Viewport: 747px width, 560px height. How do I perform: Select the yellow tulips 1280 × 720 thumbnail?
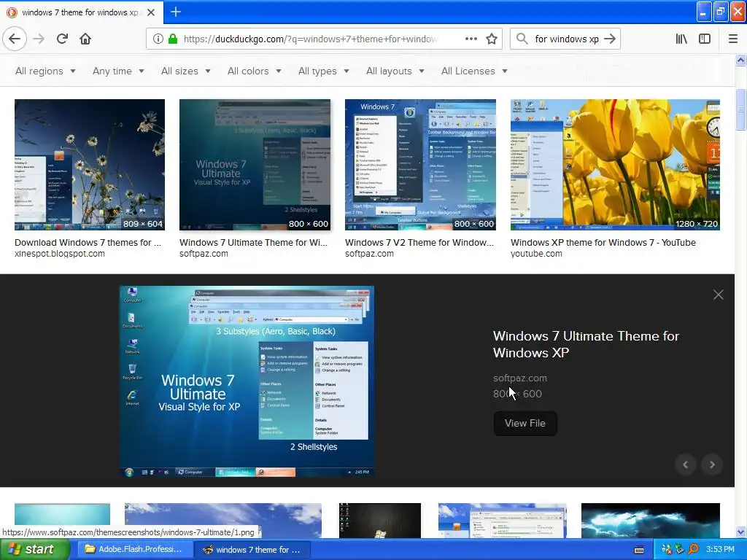click(615, 165)
